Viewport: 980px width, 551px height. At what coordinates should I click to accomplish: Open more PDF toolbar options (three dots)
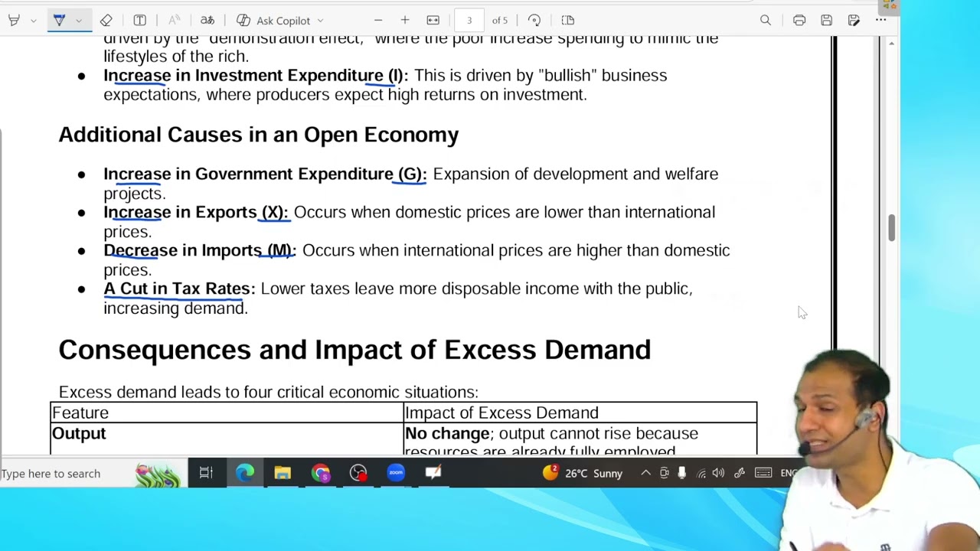880,21
